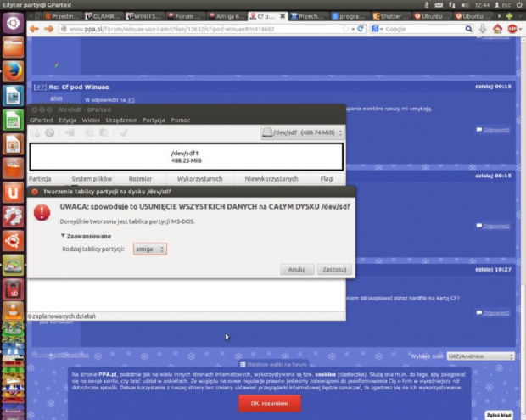The image size is (526, 420).
Task: Close the current 'Cf p...' browser tab
Action: click(x=283, y=16)
